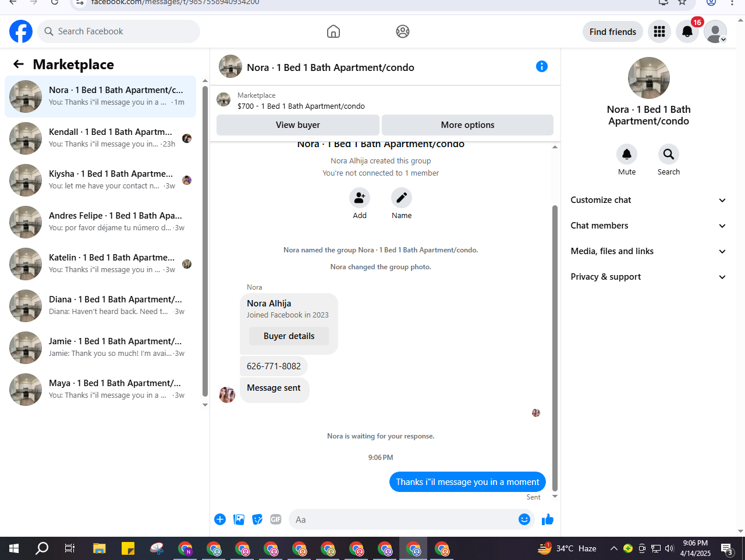Open the Katelin conversation
This screenshot has height=560, width=745.
click(100, 263)
